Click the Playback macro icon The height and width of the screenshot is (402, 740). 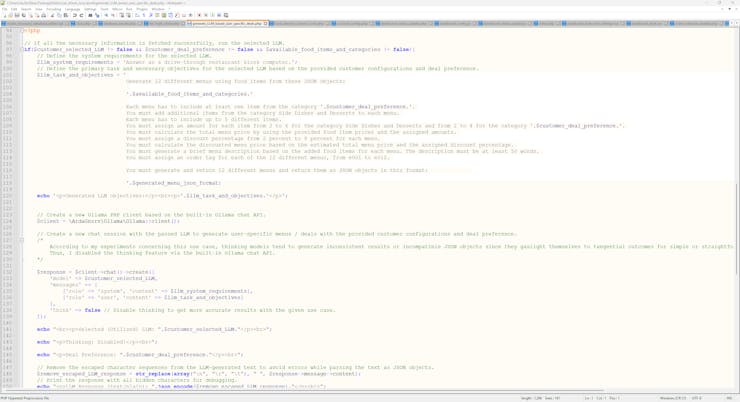pos(212,15)
